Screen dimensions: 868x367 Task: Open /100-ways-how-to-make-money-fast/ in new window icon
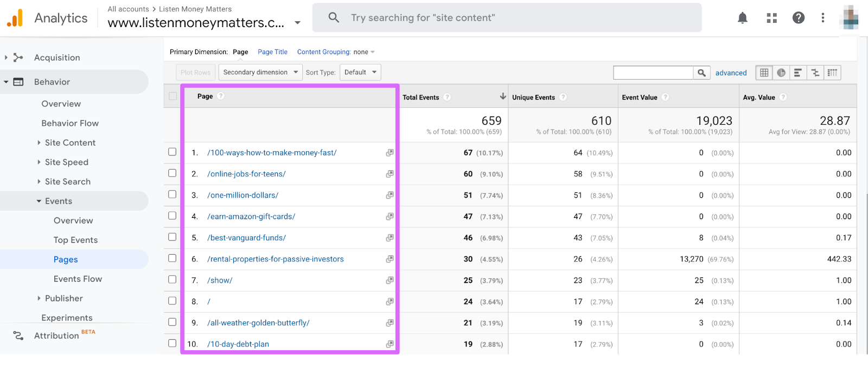click(x=390, y=153)
